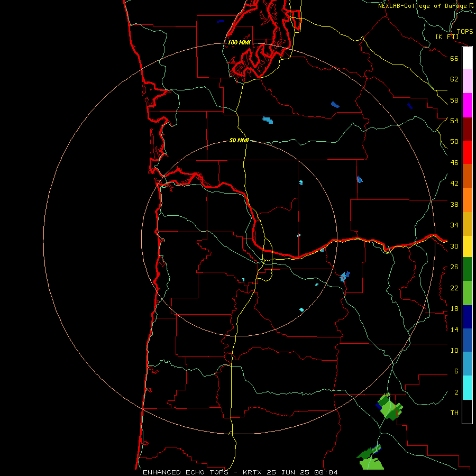The width and height of the screenshot is (476, 476).
Task: Click the '[K FT]' units label
Action: (447, 36)
